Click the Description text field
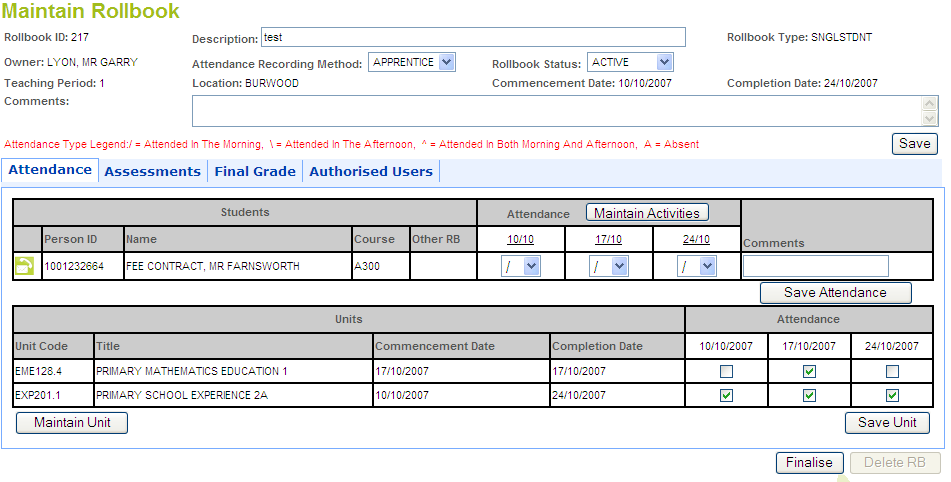 [472, 38]
